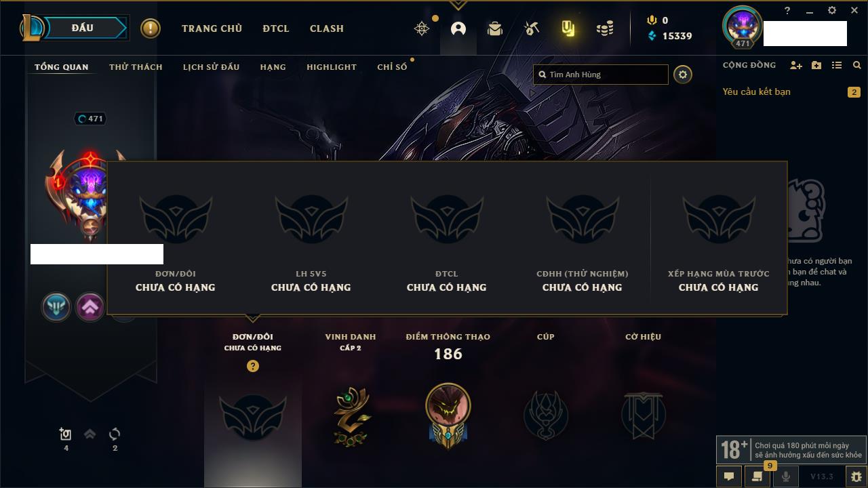Click the bug report icon
Viewport: 868px width, 488px height.
click(856, 476)
